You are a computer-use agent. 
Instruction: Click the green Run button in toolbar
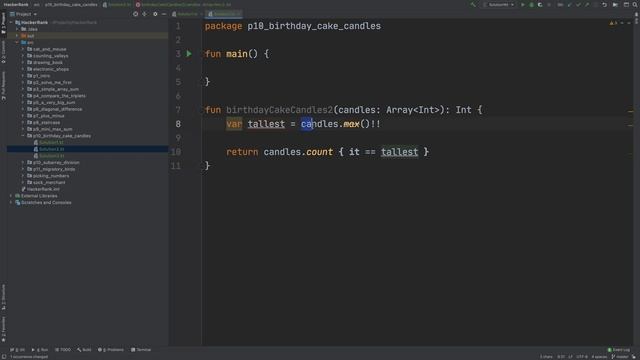pyautogui.click(x=522, y=4)
